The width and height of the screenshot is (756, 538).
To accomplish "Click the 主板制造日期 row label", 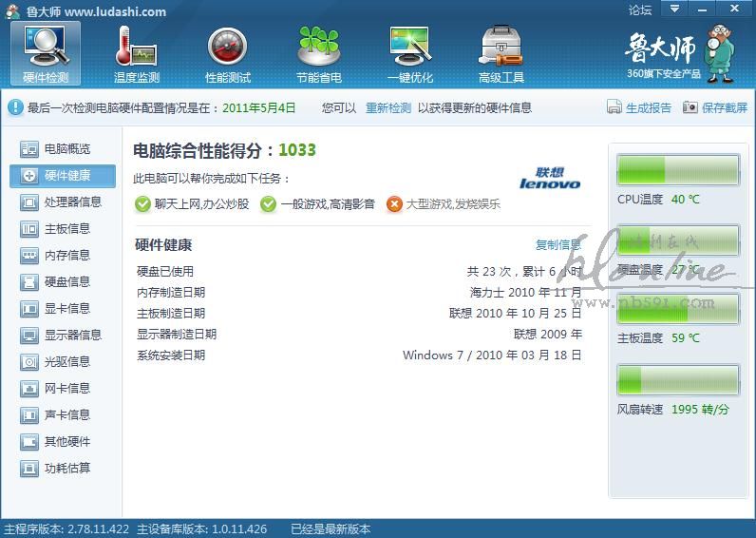I will [x=171, y=314].
